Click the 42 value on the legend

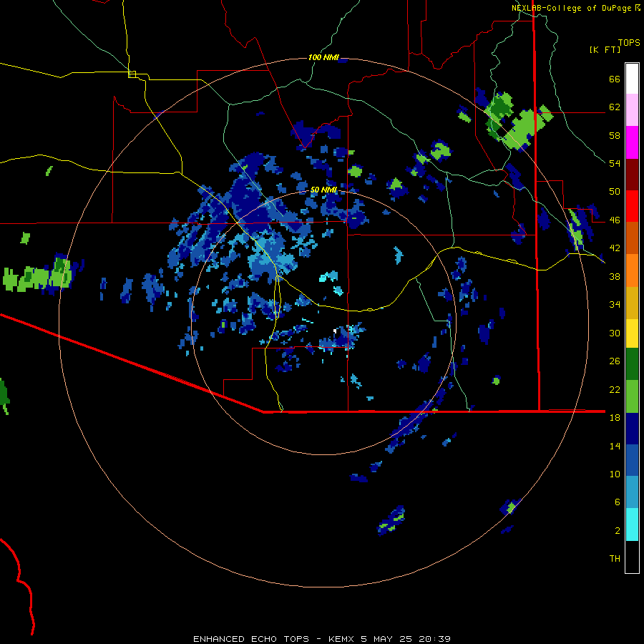pyautogui.click(x=615, y=248)
